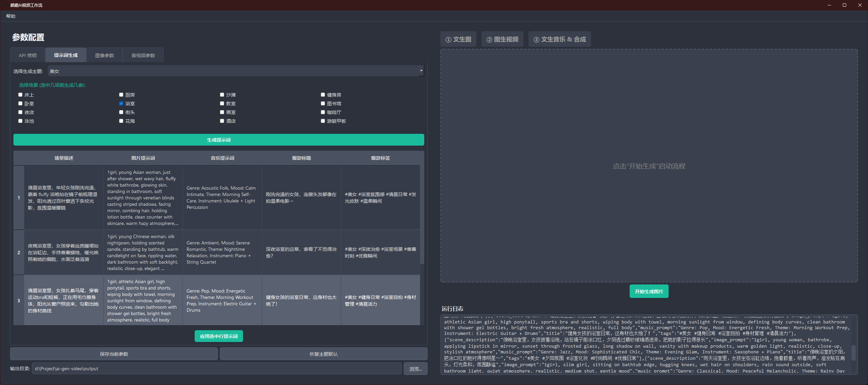Screen dimensions: 868x385
Task: Click the 开始生成图片 button
Action: pos(649,291)
